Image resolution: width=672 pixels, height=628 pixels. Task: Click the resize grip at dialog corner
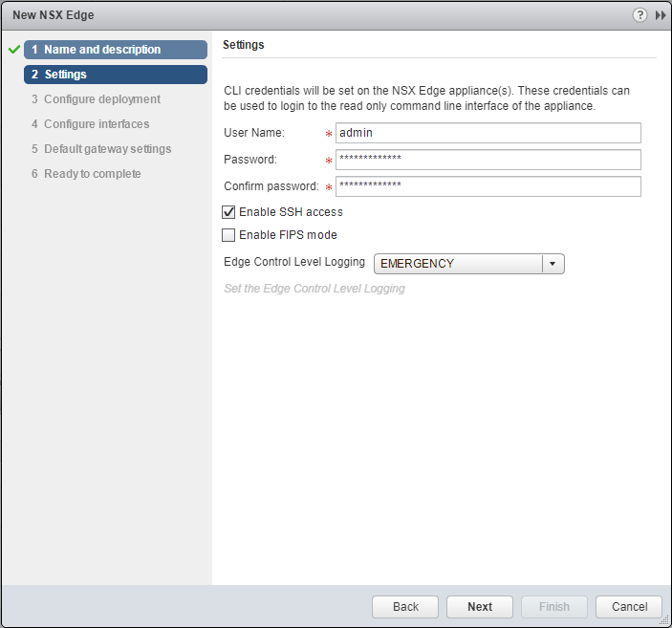click(664, 620)
